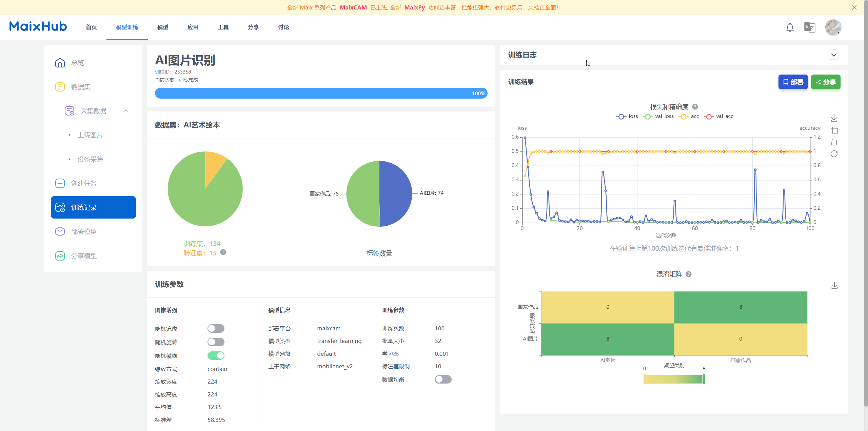Open the 工具 tab
Viewport: 868px width, 431px height.
click(x=223, y=27)
